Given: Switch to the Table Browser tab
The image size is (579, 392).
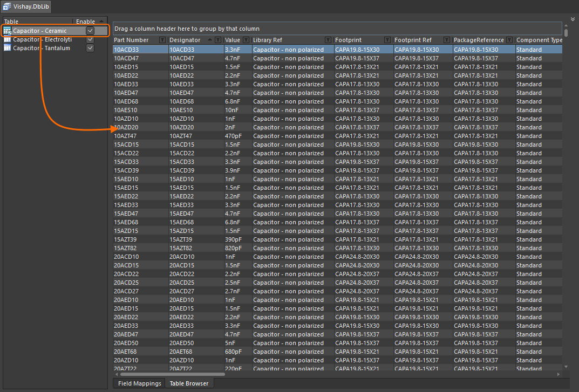Looking at the screenshot, I should 189,383.
